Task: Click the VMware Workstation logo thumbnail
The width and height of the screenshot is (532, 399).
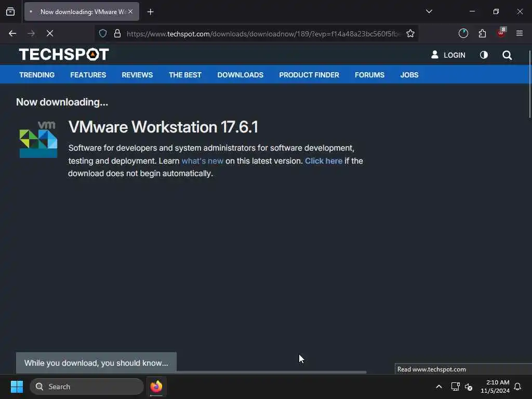Action: coord(38,139)
